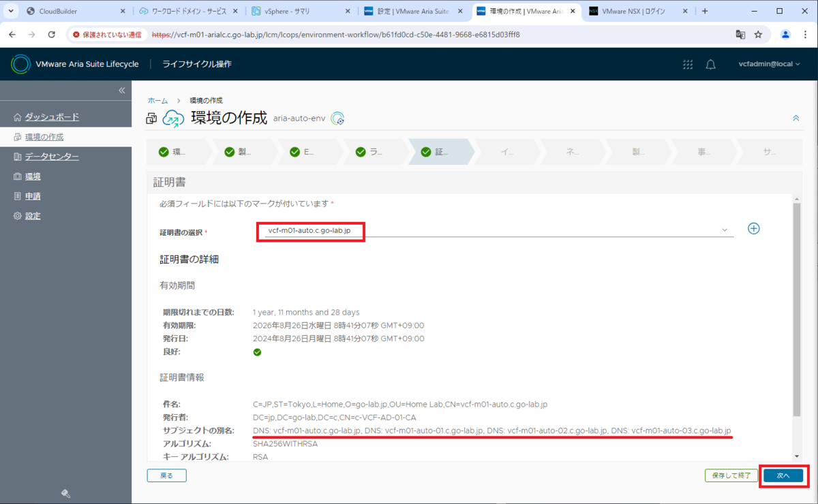Click the green healthy status check icon
Viewport: 818px width, 504px height.
(257, 352)
